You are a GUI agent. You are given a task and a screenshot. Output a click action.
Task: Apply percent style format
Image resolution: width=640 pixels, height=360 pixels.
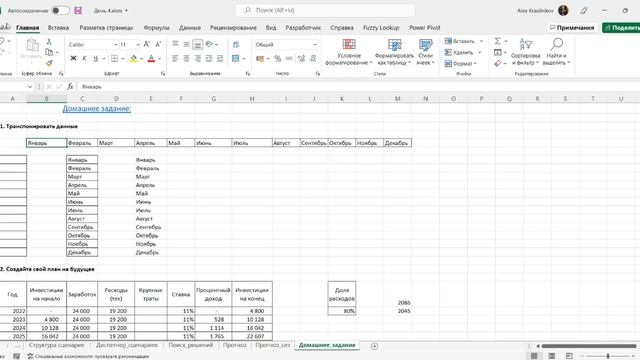click(x=278, y=59)
